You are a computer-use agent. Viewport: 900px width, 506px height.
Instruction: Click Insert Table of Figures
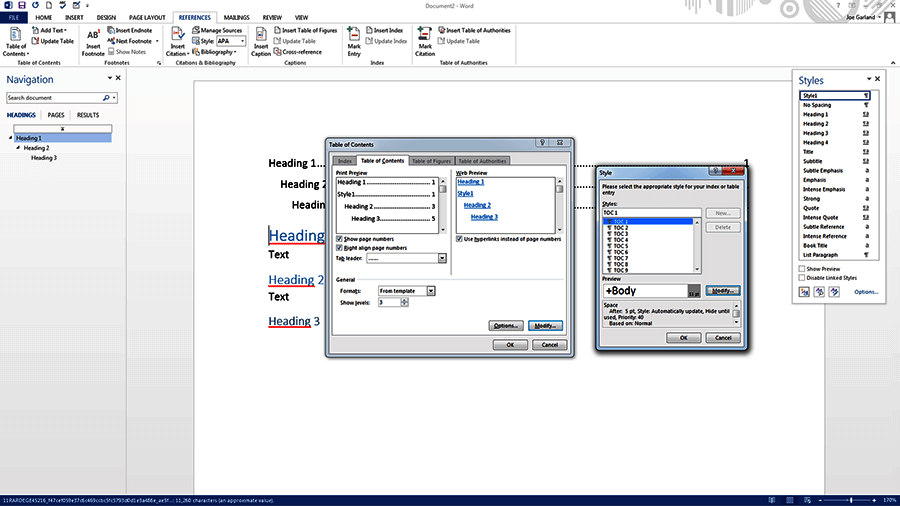305,30
